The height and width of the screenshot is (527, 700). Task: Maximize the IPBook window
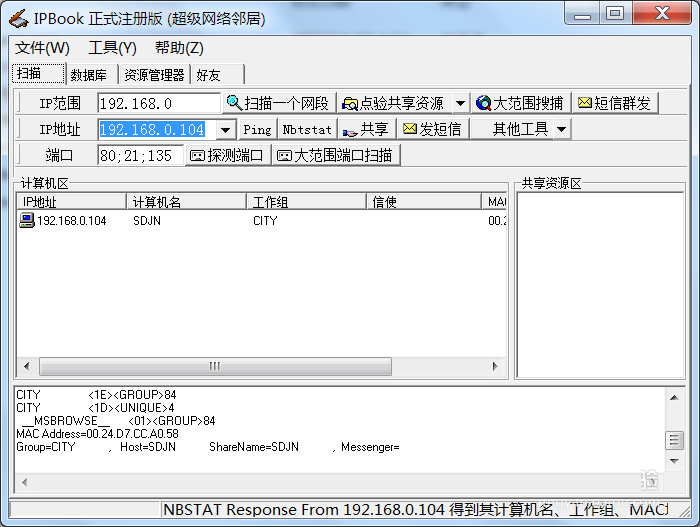coord(615,13)
